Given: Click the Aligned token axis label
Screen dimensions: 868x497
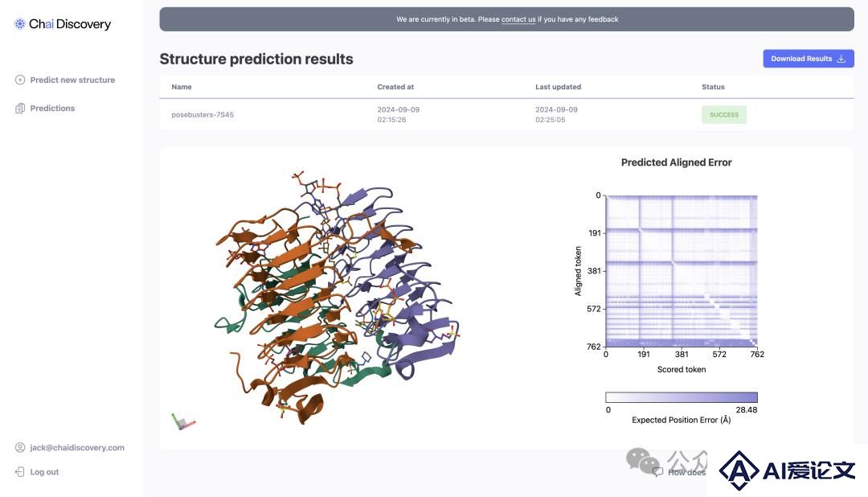Looking at the screenshot, I should (x=578, y=271).
